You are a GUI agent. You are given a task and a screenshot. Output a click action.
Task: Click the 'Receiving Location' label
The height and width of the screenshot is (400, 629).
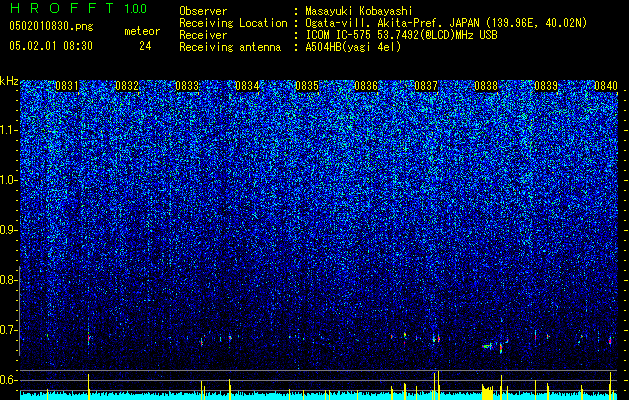(233, 23)
